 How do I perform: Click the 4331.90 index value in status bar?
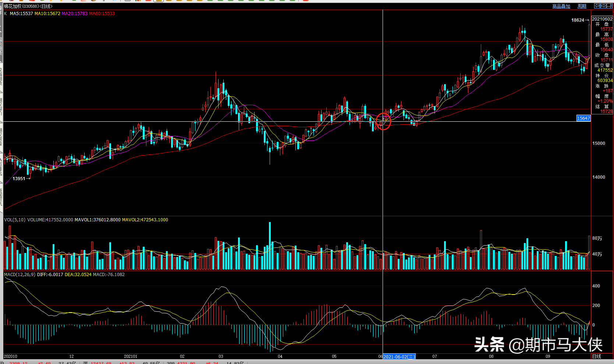click(186, 363)
